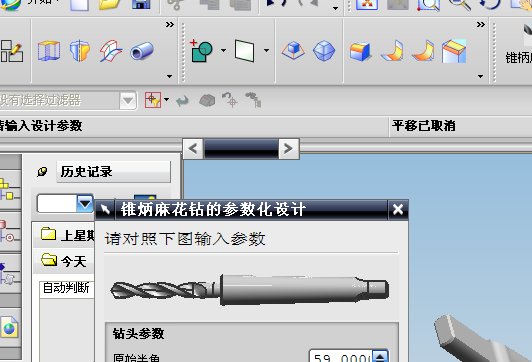Click the grayed back arrow icon
This screenshot has height=362, width=532.
pyautogui.click(x=183, y=100)
